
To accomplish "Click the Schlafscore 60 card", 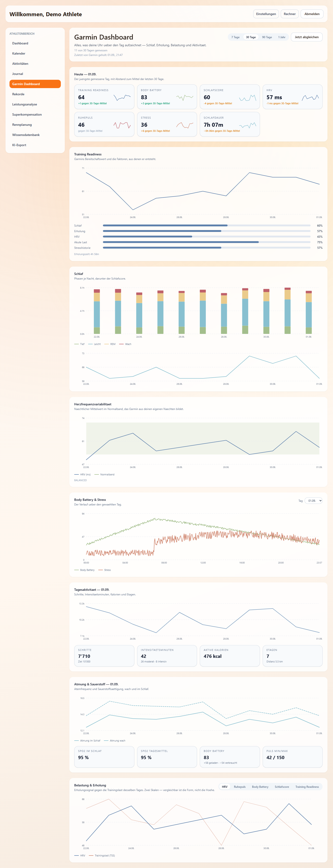I will click(x=230, y=97).
